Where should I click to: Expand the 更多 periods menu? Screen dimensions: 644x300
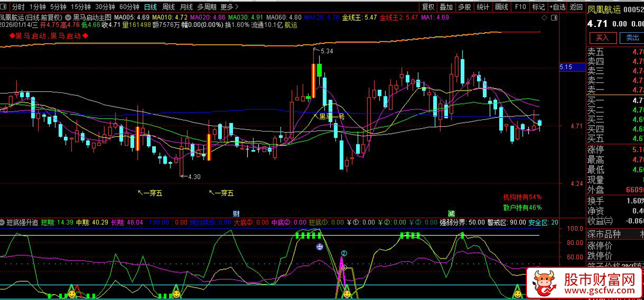coord(229,7)
